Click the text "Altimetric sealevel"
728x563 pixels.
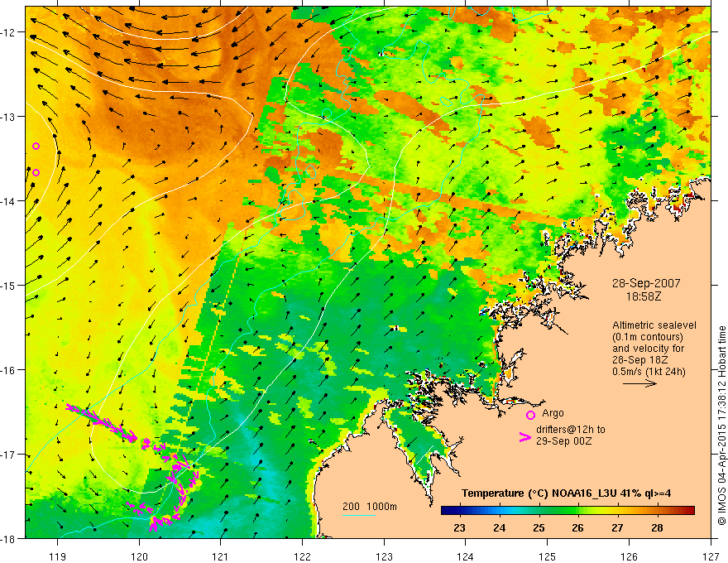(654, 325)
